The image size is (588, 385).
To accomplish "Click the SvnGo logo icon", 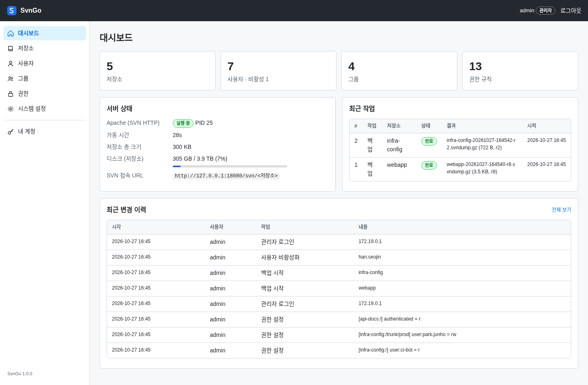I will click(x=12, y=11).
